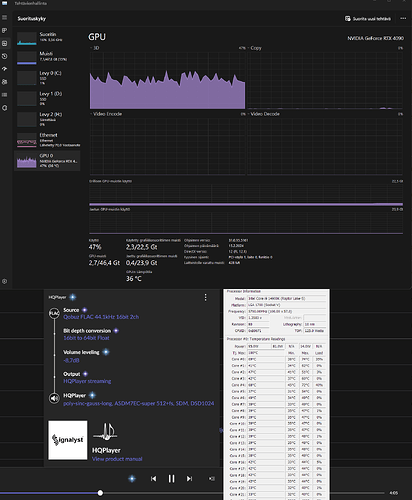Click star icon next to Volume leveling
The height and width of the screenshot is (500, 412).
[106, 352]
